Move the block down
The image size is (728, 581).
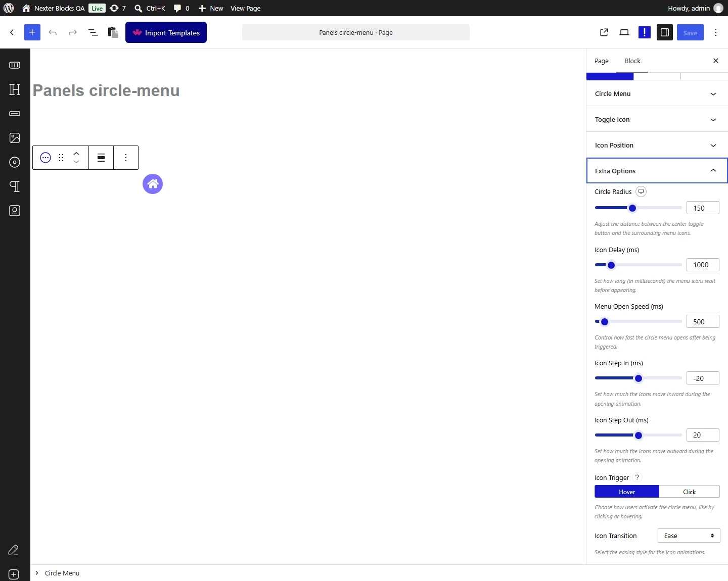(76, 162)
